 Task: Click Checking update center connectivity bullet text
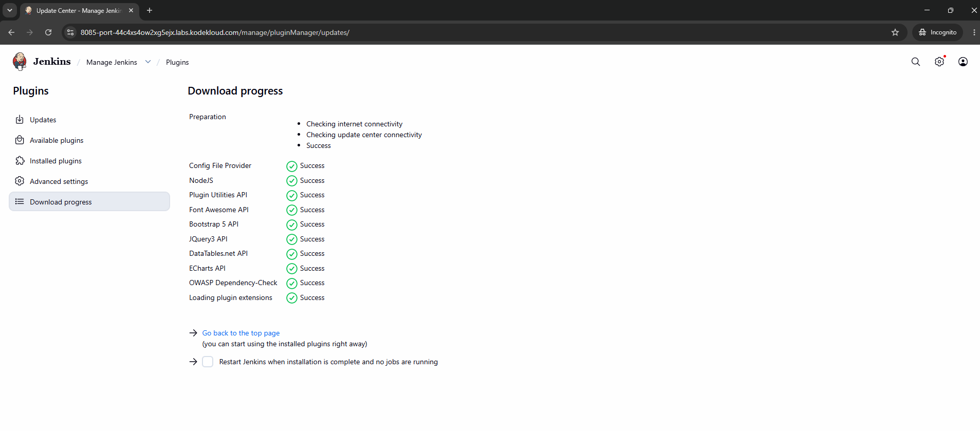pos(364,135)
